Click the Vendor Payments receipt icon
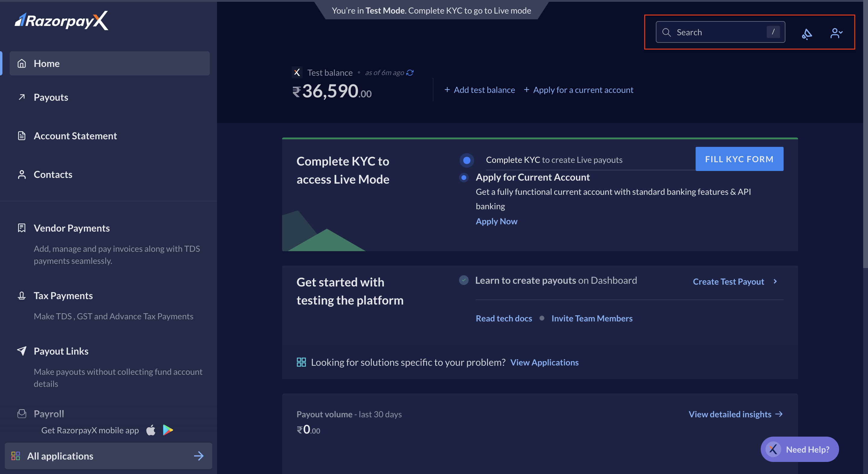 pos(22,228)
